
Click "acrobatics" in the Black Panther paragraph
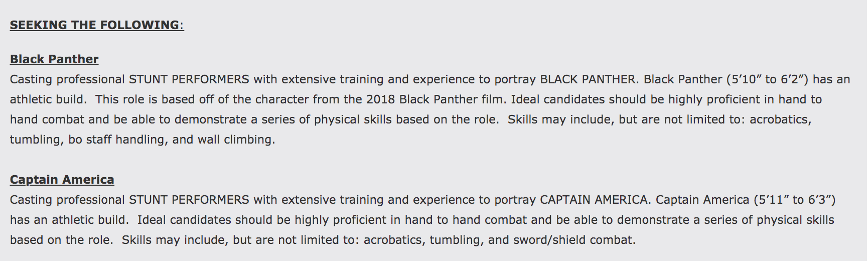pos(780,119)
